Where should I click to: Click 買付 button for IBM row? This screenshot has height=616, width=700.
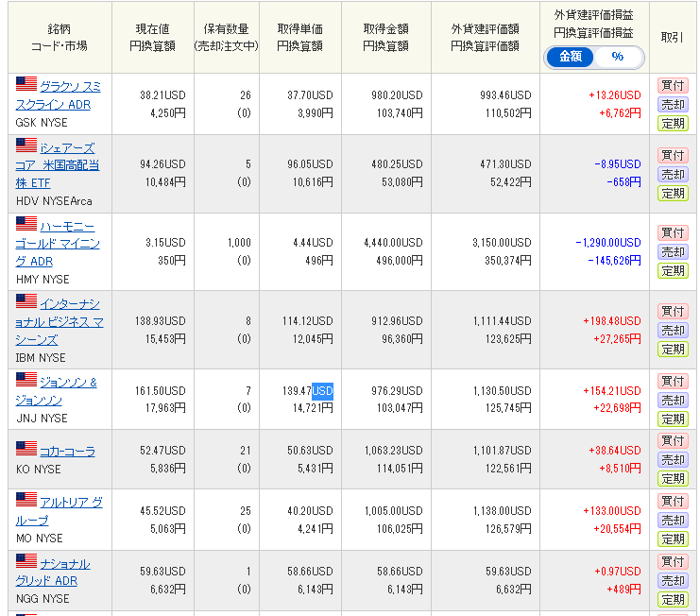pos(673,311)
